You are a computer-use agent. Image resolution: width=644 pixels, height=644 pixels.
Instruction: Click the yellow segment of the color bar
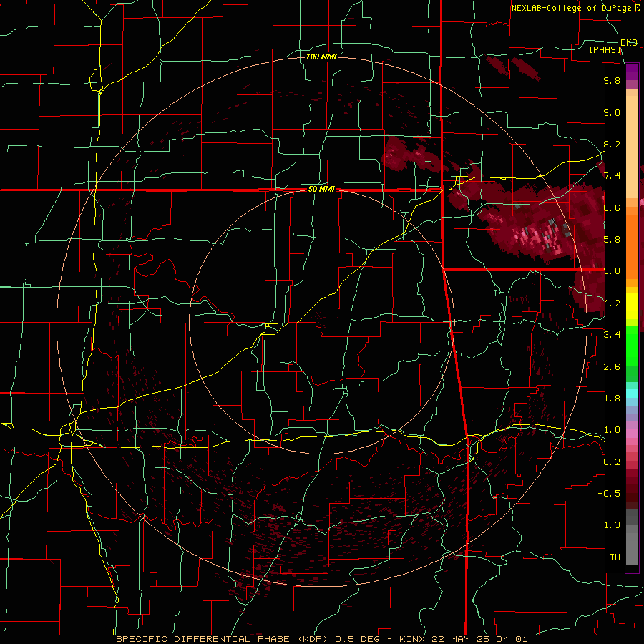point(632,306)
